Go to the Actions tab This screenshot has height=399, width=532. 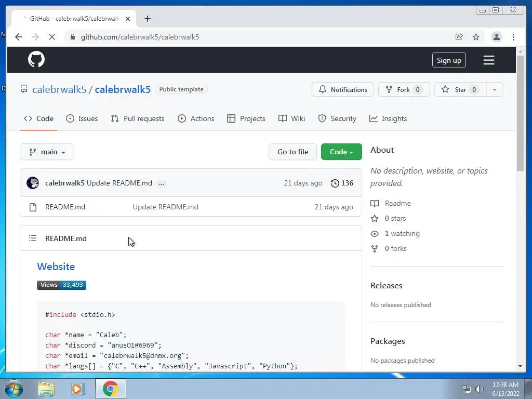(x=196, y=119)
